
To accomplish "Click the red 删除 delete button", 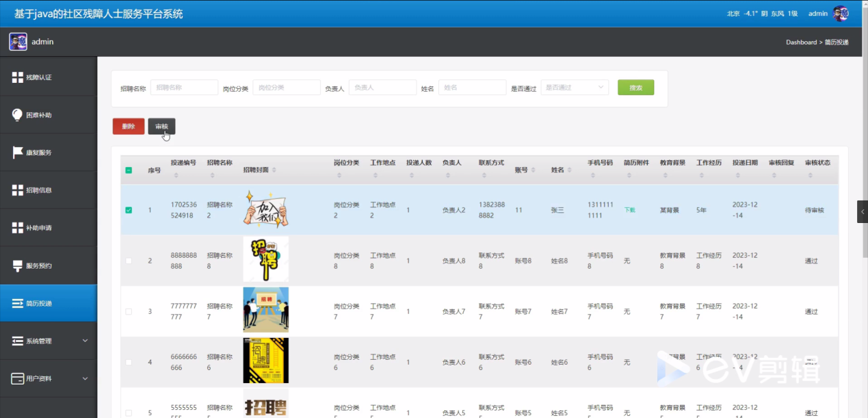I will tap(129, 127).
